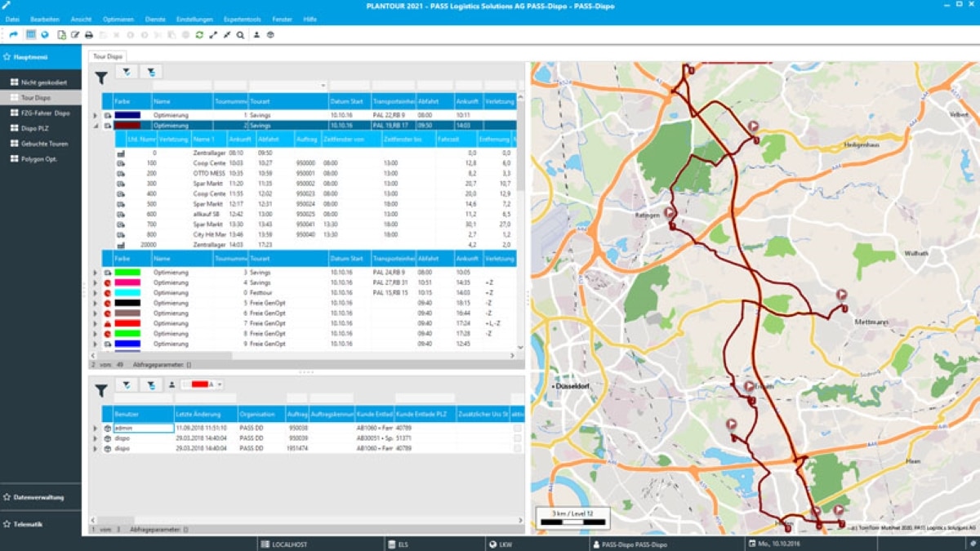Tick the checkbox in the first dispo row

517,438
